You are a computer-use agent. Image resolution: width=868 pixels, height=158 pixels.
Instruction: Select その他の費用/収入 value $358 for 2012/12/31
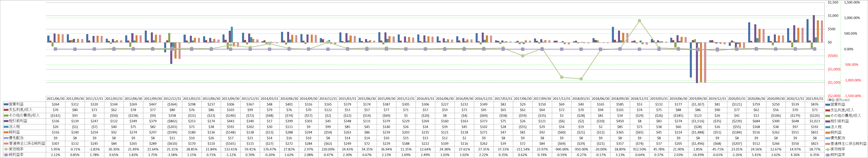pos(172,115)
